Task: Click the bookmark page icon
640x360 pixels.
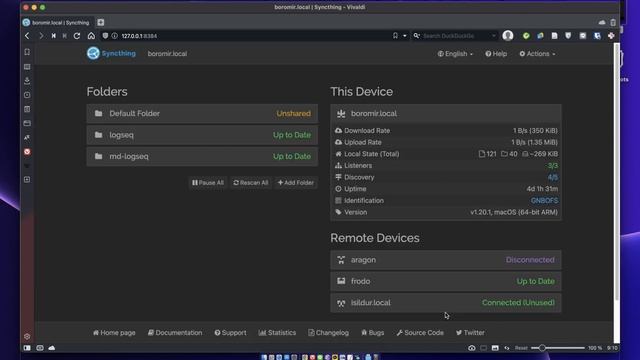Action: (395, 36)
